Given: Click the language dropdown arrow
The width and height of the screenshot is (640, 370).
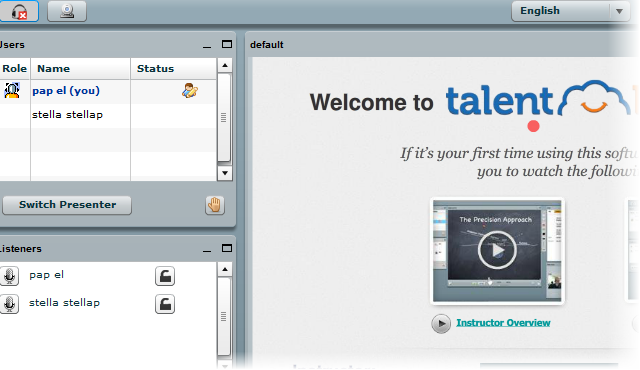Looking at the screenshot, I should (x=620, y=11).
